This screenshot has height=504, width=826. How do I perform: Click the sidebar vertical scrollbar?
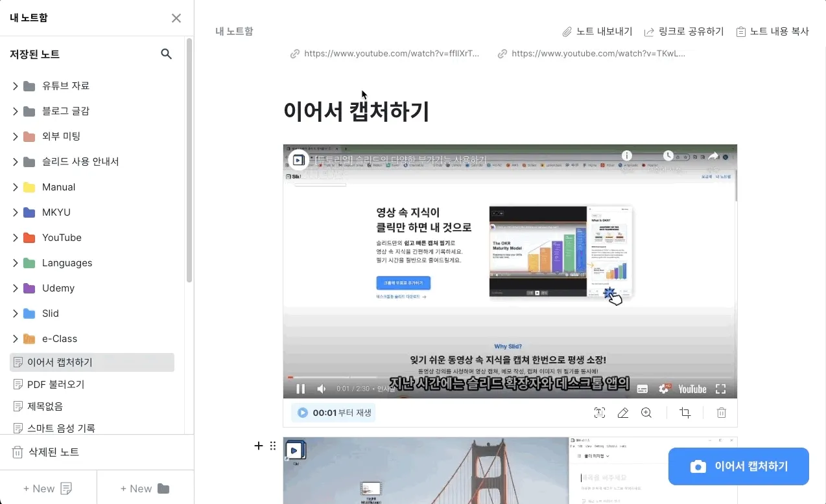[189, 160]
